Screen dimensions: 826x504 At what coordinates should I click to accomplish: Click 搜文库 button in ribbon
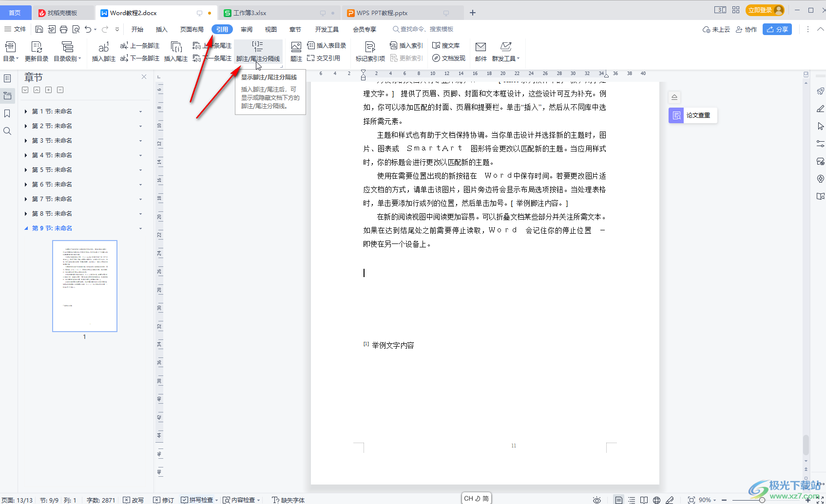click(446, 45)
